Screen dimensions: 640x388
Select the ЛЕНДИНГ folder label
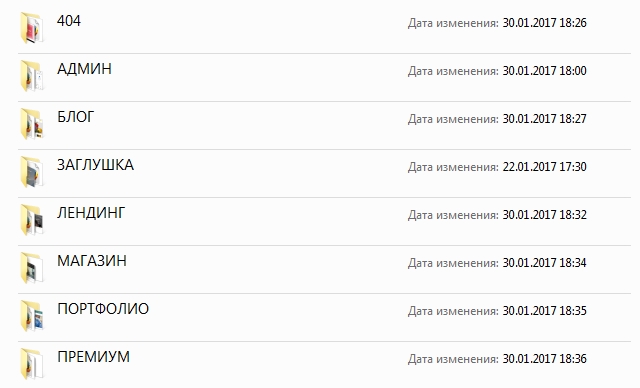point(91,213)
